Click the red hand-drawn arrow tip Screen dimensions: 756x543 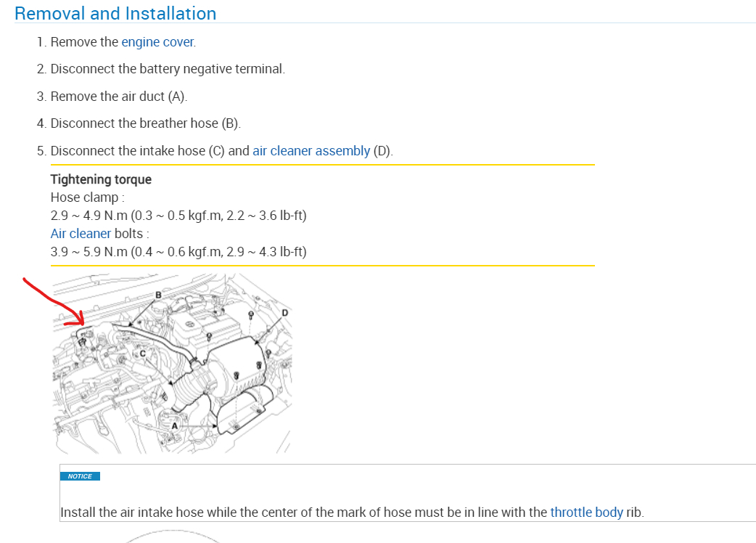[x=82, y=322]
